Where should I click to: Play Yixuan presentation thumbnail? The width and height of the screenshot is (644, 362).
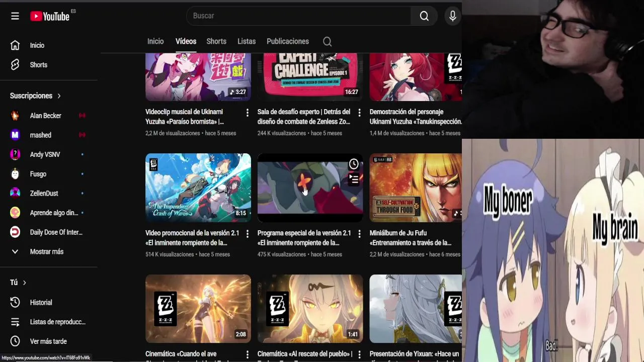click(x=416, y=309)
